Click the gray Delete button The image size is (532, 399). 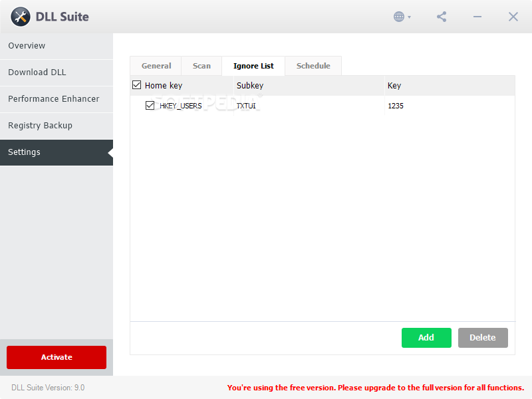click(483, 338)
